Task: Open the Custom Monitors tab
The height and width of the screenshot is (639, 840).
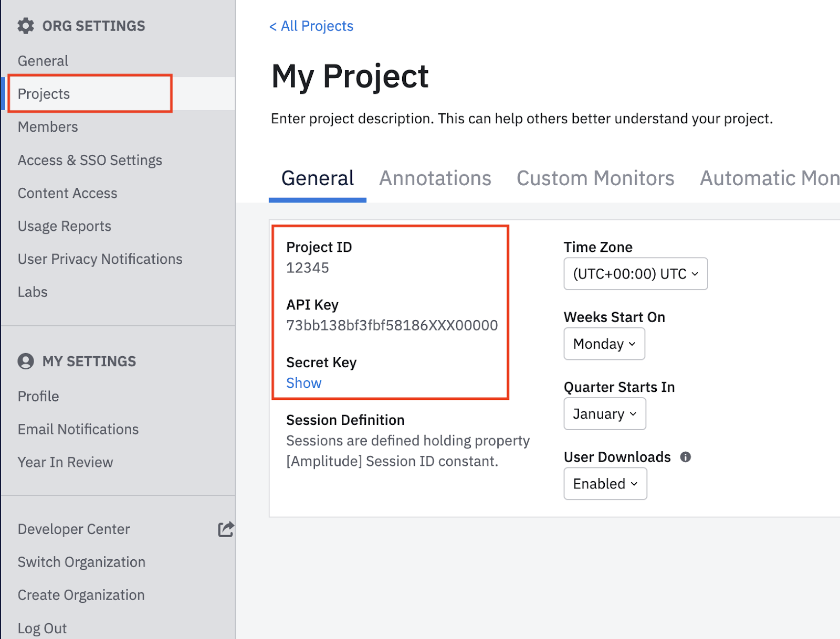Action: (595, 178)
